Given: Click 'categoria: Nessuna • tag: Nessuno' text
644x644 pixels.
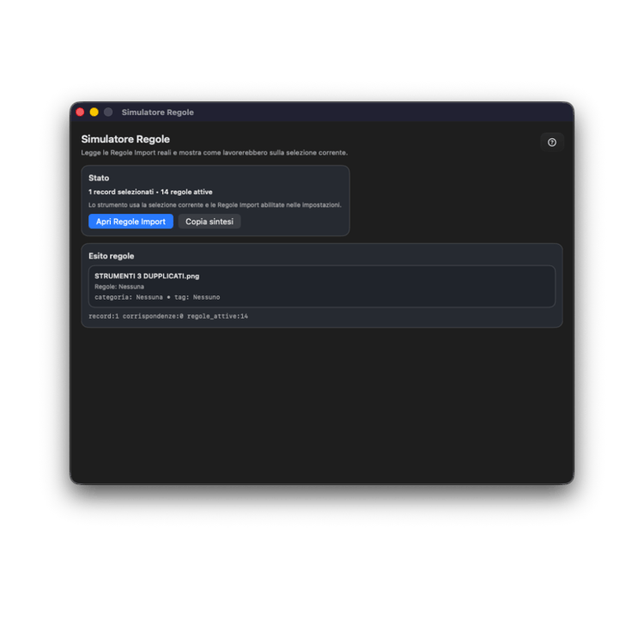Looking at the screenshot, I should click(157, 297).
